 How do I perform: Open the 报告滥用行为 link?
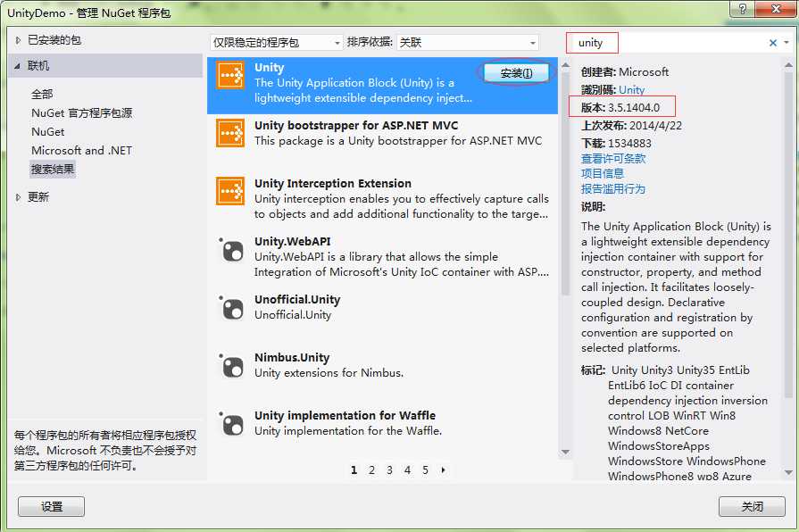click(x=613, y=189)
